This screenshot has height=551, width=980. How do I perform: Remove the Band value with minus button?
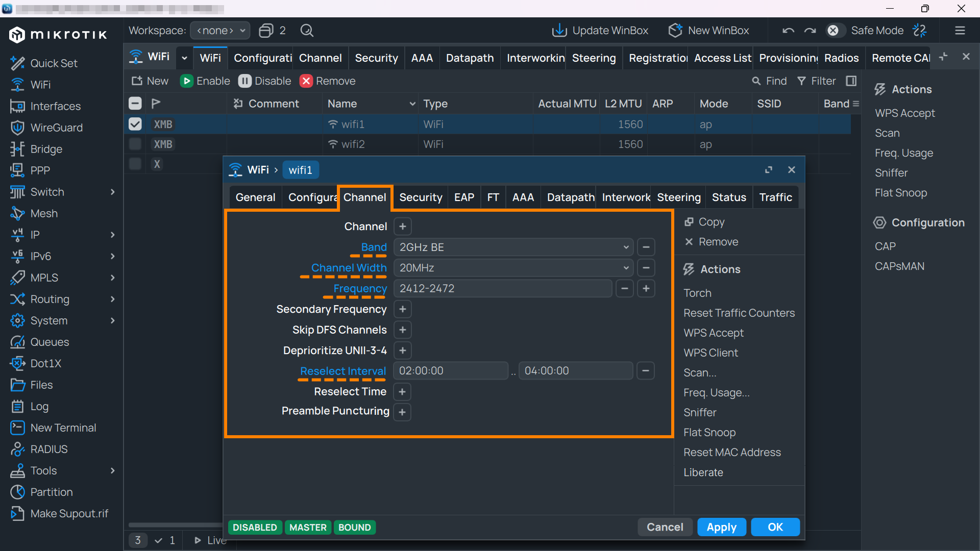click(646, 247)
